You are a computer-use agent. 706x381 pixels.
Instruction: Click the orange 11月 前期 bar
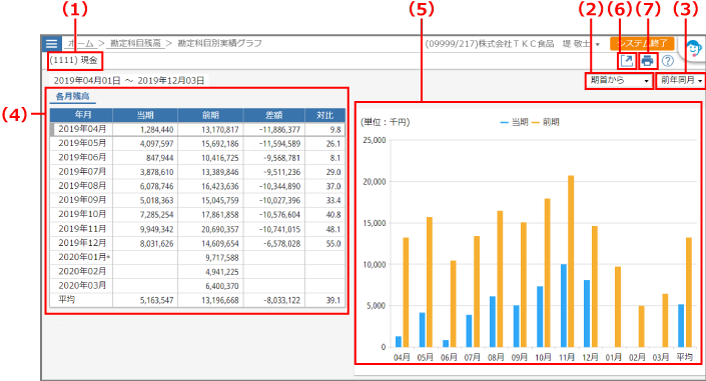coord(571,261)
